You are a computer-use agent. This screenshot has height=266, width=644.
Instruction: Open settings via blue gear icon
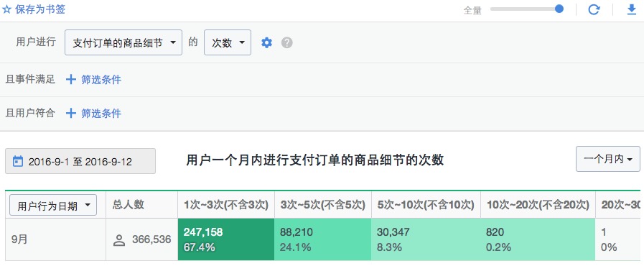pyautogui.click(x=267, y=42)
